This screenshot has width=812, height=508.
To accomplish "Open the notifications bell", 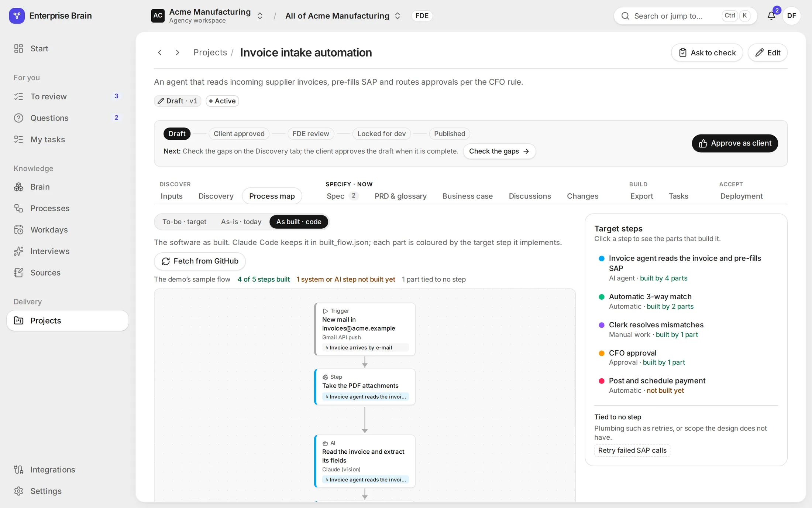I will [x=771, y=16].
